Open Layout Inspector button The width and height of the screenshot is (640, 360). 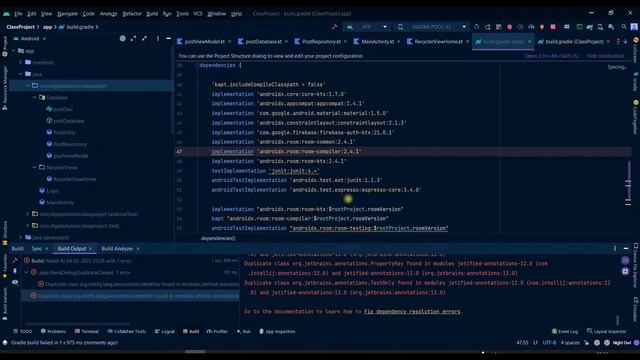point(606,331)
